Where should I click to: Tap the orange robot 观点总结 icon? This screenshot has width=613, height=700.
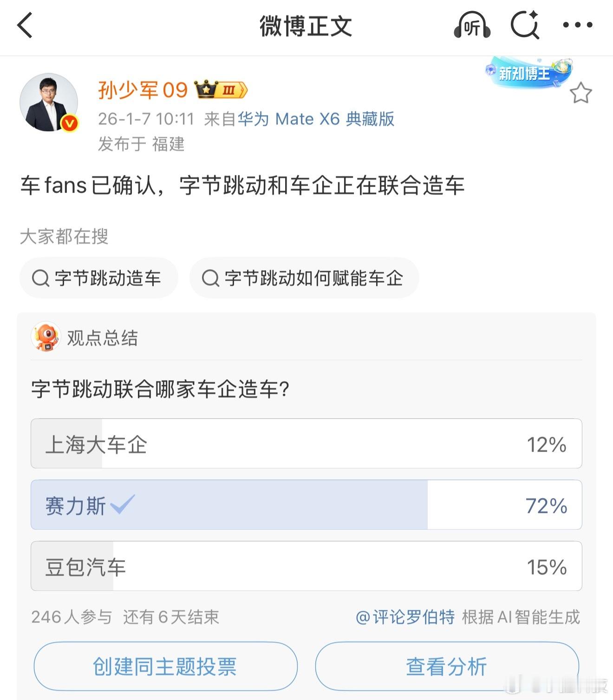pos(46,337)
